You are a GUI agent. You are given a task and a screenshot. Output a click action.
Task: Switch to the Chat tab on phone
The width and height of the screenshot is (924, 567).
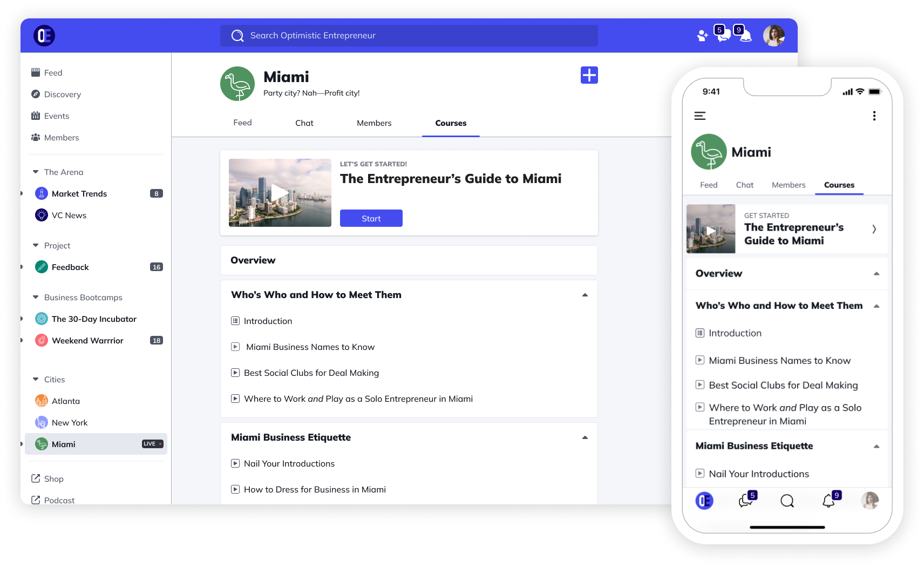pyautogui.click(x=745, y=185)
